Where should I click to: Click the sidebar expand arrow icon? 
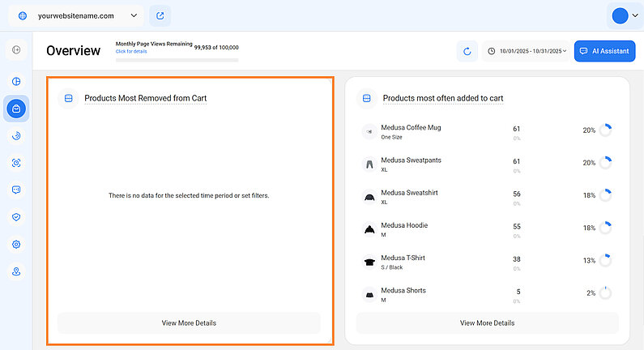(x=16, y=50)
